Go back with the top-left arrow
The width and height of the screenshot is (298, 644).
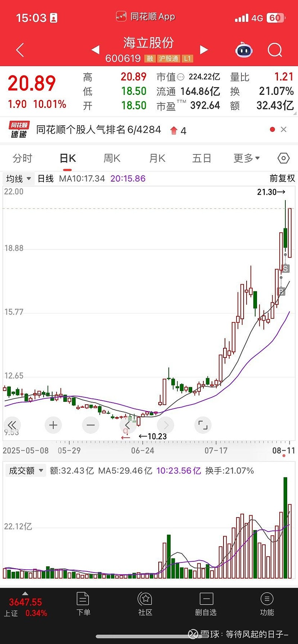[x=20, y=50]
